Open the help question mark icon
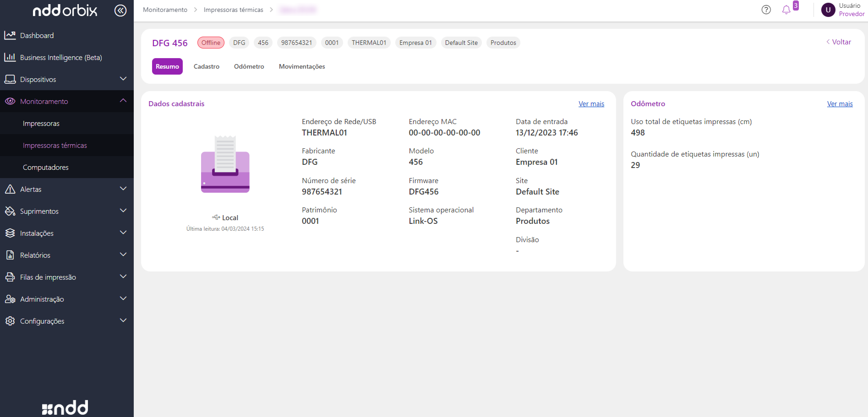 [x=766, y=10]
